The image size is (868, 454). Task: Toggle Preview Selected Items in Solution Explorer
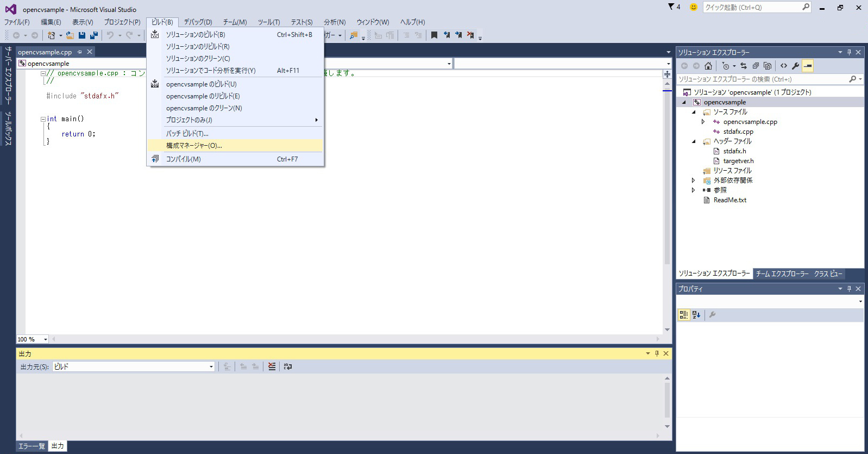[x=808, y=66]
